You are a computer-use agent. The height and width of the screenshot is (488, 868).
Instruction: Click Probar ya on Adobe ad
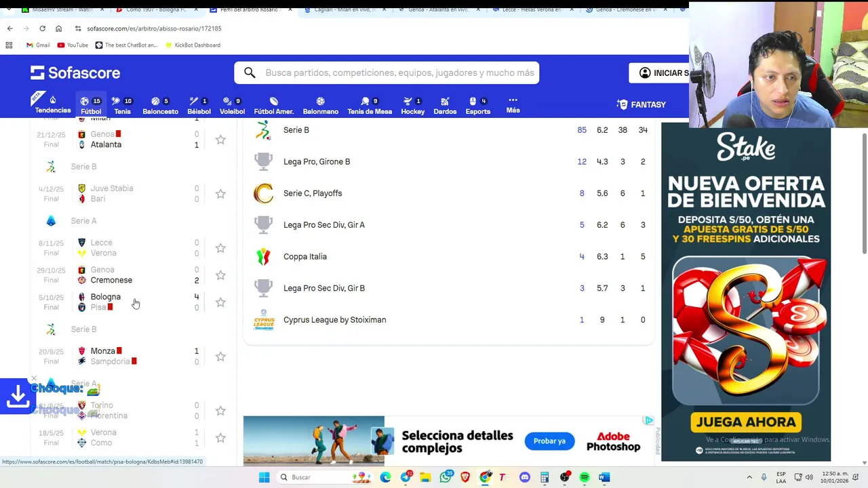tap(549, 441)
